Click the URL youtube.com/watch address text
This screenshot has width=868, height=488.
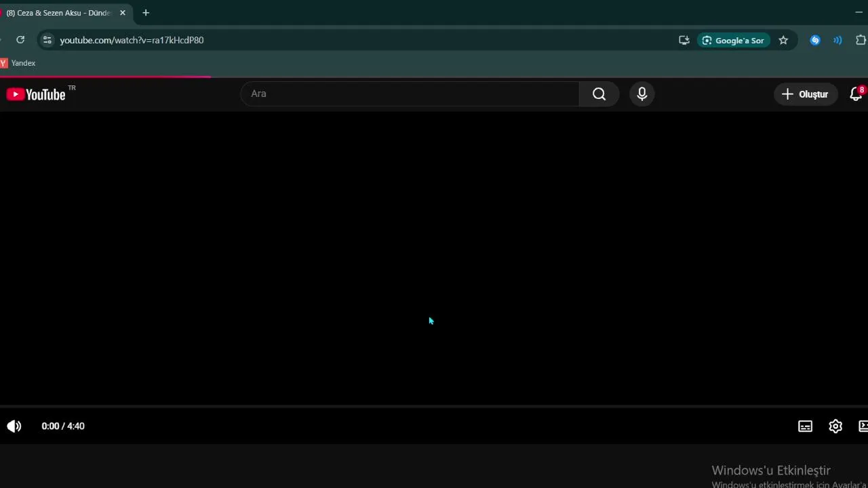(x=132, y=40)
